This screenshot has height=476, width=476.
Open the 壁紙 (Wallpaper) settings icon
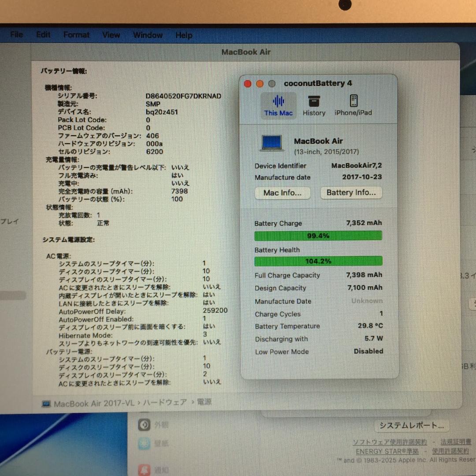[145, 443]
